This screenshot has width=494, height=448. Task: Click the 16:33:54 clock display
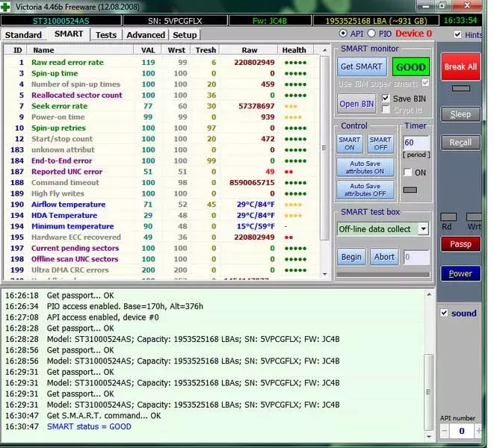(x=460, y=20)
